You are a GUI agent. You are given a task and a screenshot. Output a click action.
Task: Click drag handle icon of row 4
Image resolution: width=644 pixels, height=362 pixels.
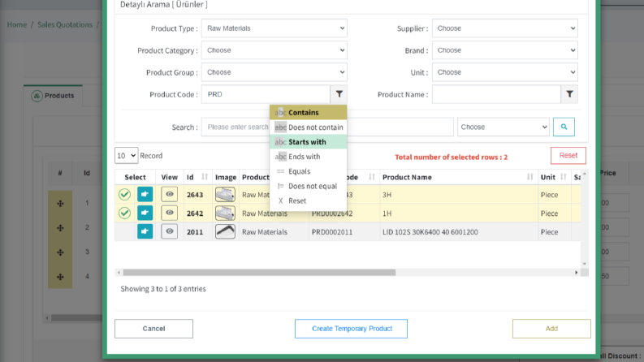pos(60,277)
